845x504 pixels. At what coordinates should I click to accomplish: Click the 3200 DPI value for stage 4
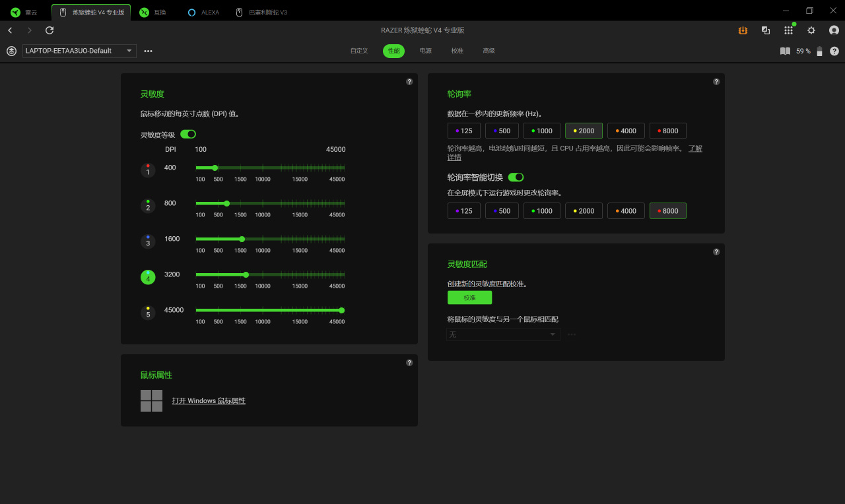pyautogui.click(x=172, y=274)
